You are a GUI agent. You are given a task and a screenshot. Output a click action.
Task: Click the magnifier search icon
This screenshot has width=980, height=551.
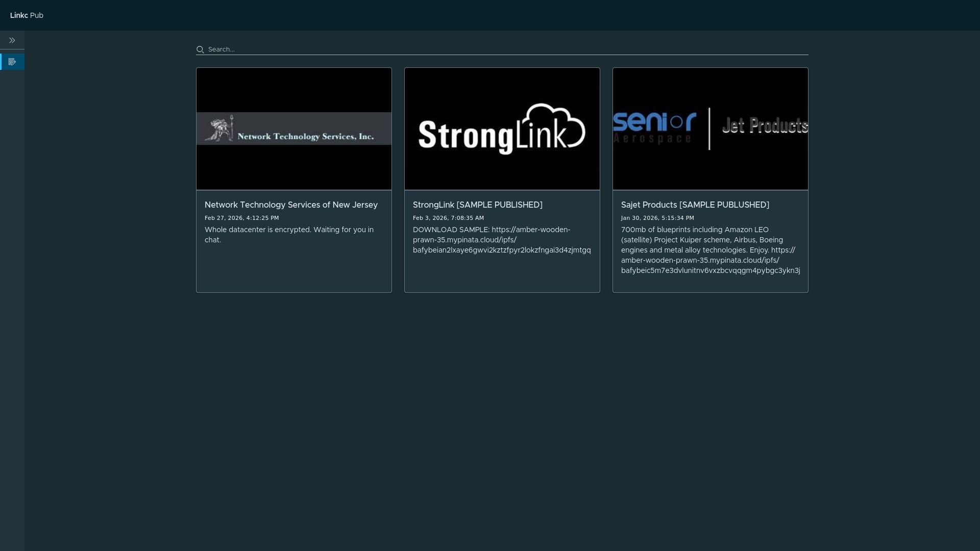tap(200, 49)
